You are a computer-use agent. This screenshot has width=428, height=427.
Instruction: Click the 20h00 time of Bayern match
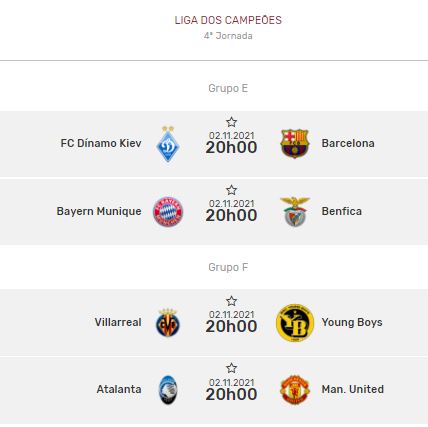coord(231,215)
